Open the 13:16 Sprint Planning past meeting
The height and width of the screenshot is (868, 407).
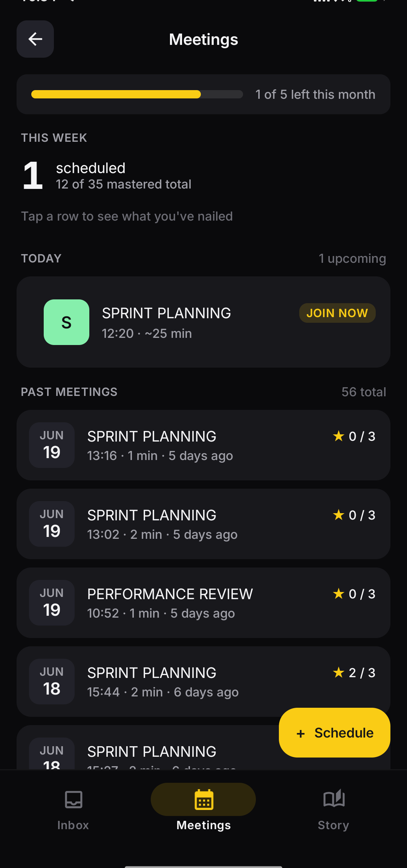click(203, 445)
